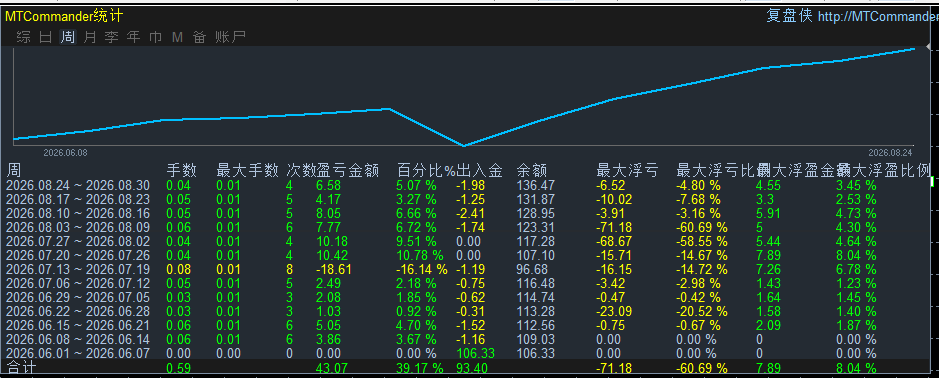The width and height of the screenshot is (939, 378).
Task: Switch to the 账户 account tab
Action: coord(231,37)
